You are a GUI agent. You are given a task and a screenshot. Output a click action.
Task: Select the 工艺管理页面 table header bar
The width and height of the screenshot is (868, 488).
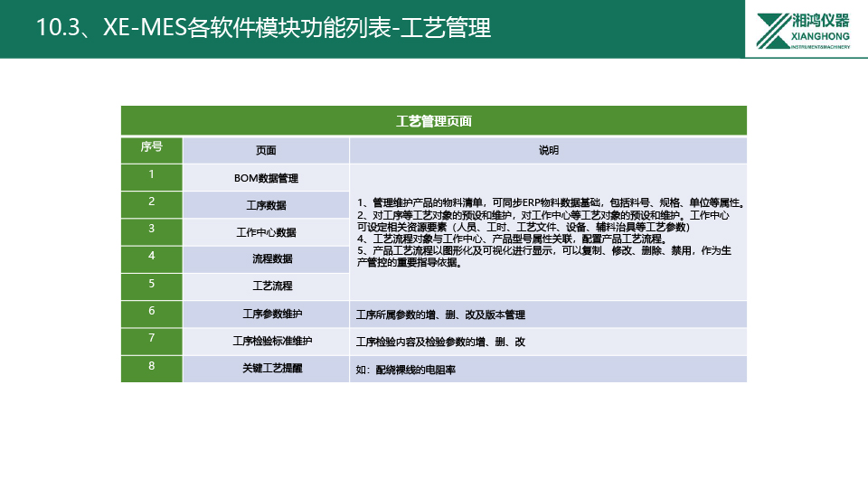[x=434, y=120]
